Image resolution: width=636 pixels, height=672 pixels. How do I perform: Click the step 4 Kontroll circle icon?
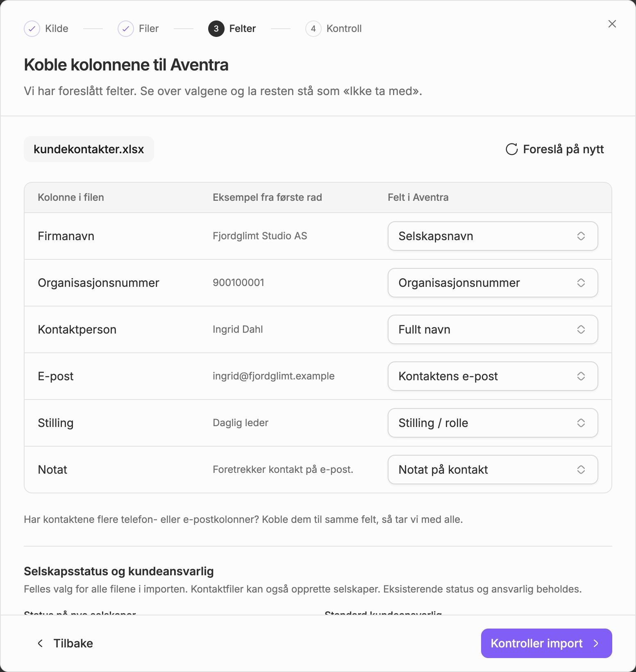tap(313, 29)
